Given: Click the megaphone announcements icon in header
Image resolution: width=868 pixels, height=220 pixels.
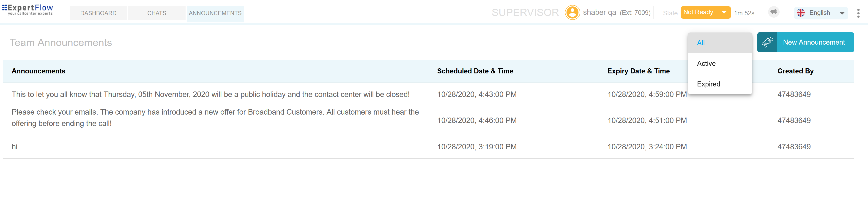Looking at the screenshot, I should [x=774, y=12].
